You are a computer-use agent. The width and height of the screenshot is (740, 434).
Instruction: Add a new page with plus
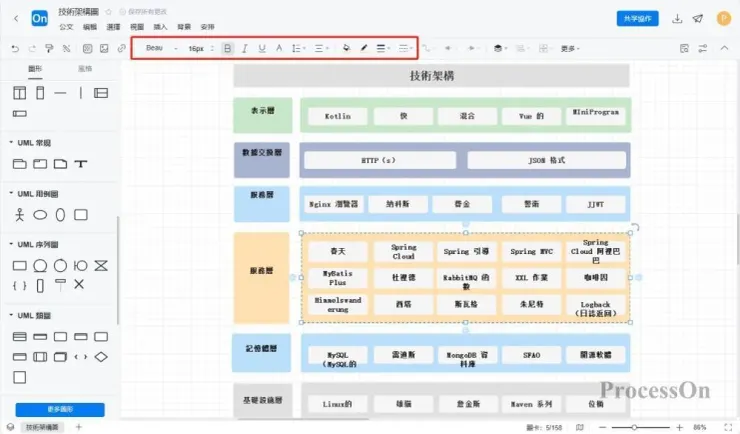coord(79,427)
